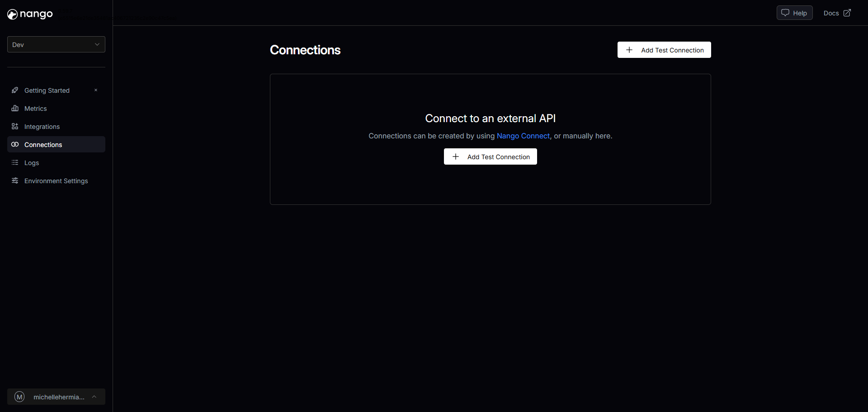Click the Integrations grid icon
The width and height of the screenshot is (868, 412).
tap(15, 127)
